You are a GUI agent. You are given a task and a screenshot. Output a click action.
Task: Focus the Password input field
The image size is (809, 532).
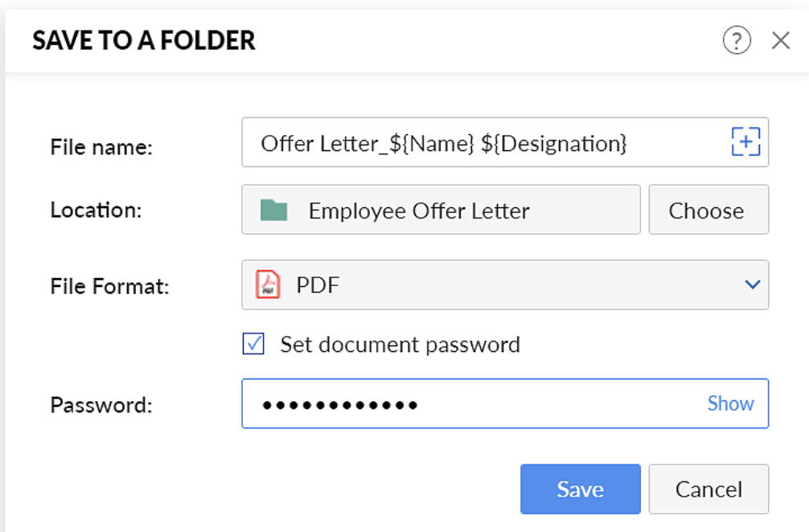pyautogui.click(x=505, y=403)
